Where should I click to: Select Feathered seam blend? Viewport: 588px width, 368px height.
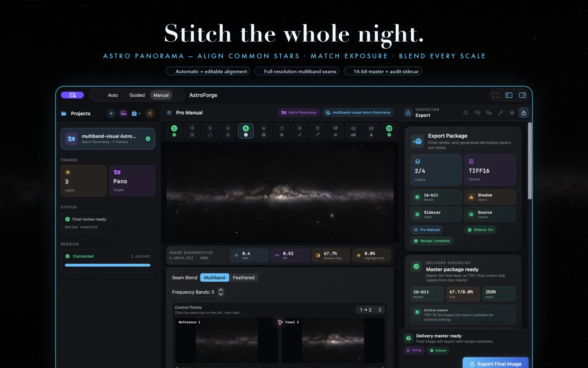point(244,278)
